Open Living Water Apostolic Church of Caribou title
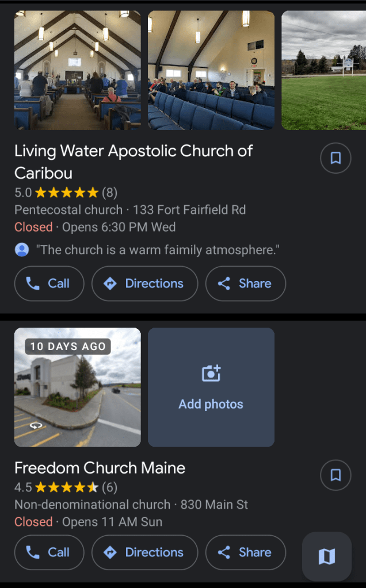This screenshot has width=366, height=588. point(133,162)
